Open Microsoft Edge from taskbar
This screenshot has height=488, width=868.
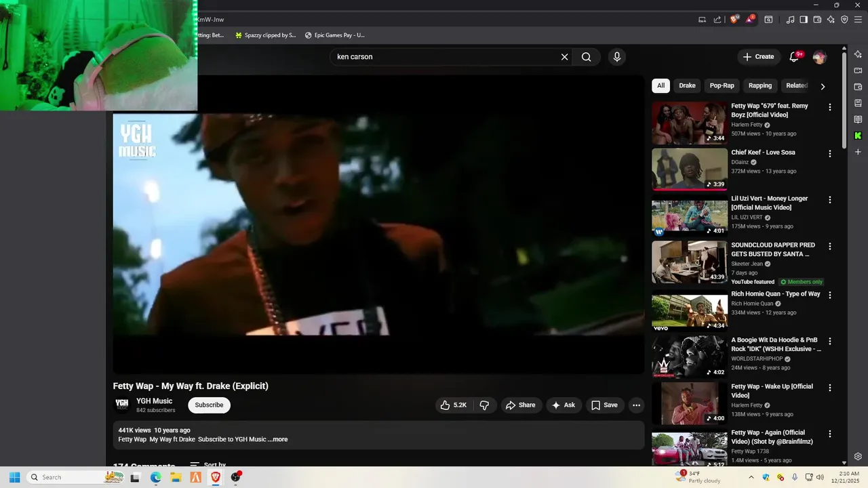(x=155, y=477)
